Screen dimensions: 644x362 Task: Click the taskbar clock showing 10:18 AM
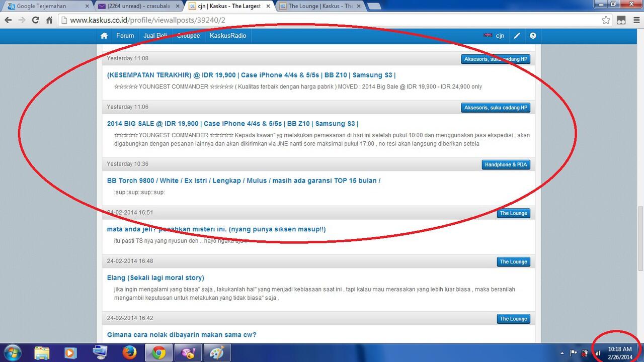tap(619, 353)
